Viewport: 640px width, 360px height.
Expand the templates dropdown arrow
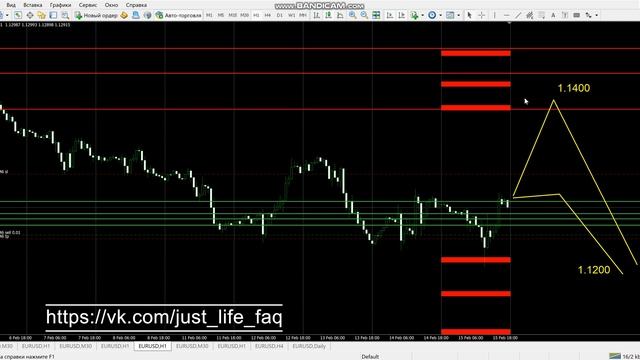(459, 15)
